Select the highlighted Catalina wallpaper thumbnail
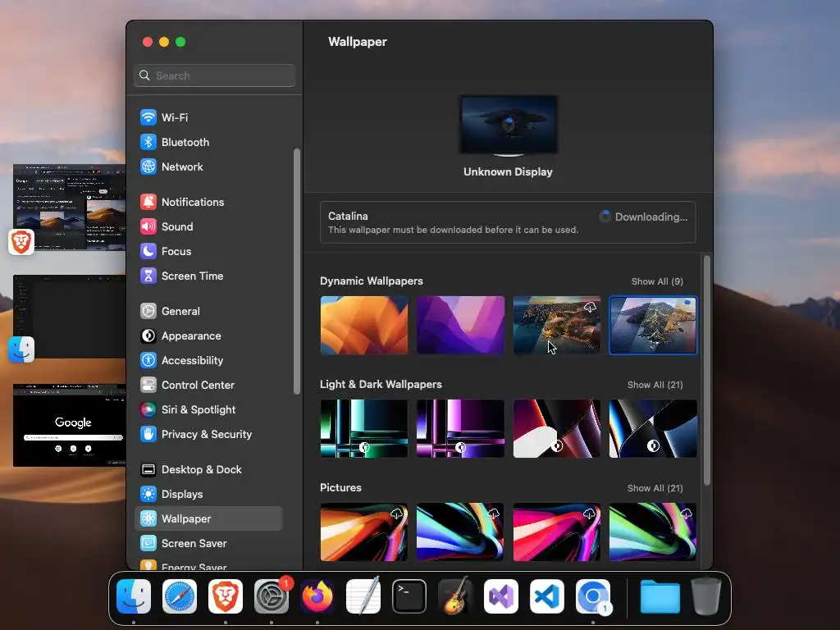The height and width of the screenshot is (630, 840). pos(653,325)
